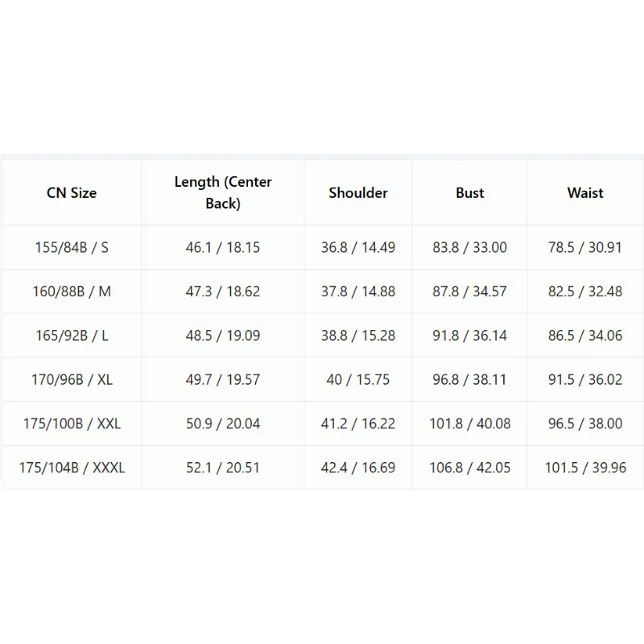
Task: Select shoulder value 40 / 15.75
Action: 357,379
